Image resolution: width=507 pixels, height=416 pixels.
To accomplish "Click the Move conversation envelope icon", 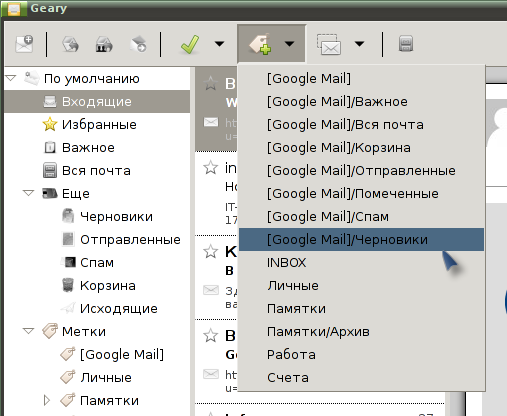I will pyautogui.click(x=329, y=44).
